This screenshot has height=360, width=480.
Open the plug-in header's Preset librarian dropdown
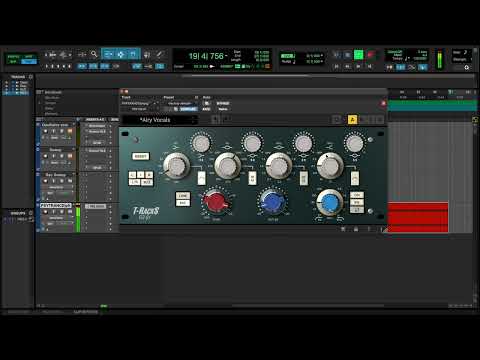tap(181, 103)
